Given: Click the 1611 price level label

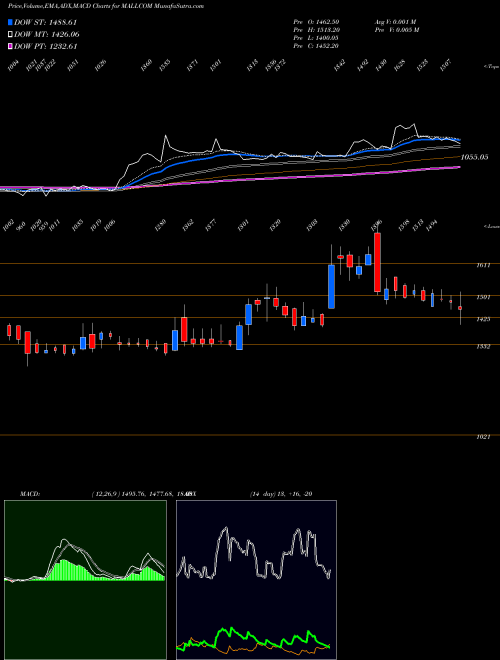Looking at the screenshot, I should (x=483, y=265).
